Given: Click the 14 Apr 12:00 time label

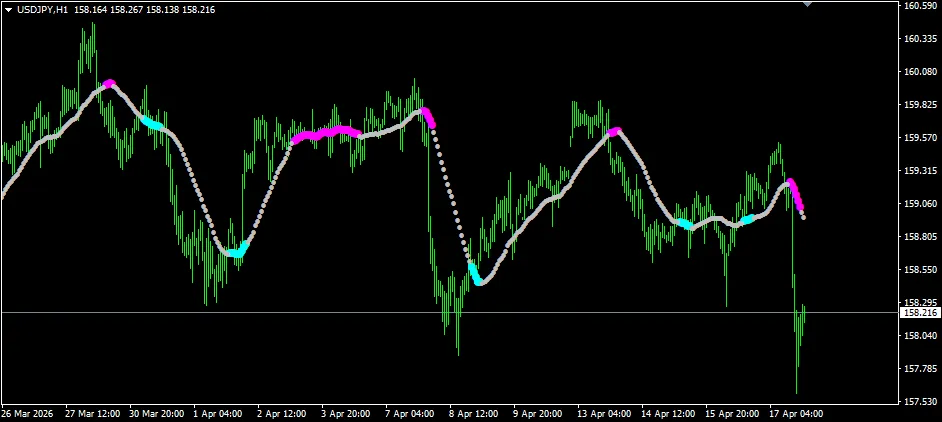Looking at the screenshot, I should coord(668,414).
